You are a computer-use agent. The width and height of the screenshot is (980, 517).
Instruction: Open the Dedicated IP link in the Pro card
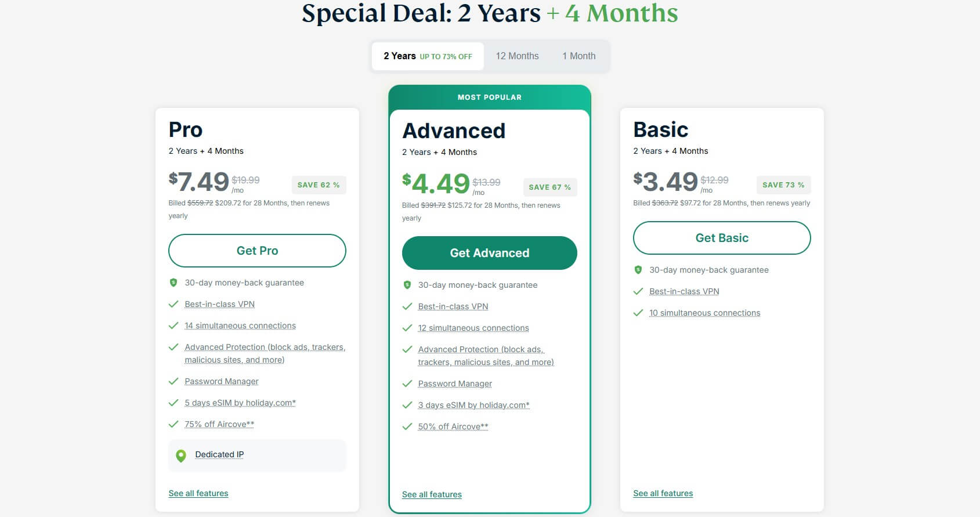pos(219,454)
